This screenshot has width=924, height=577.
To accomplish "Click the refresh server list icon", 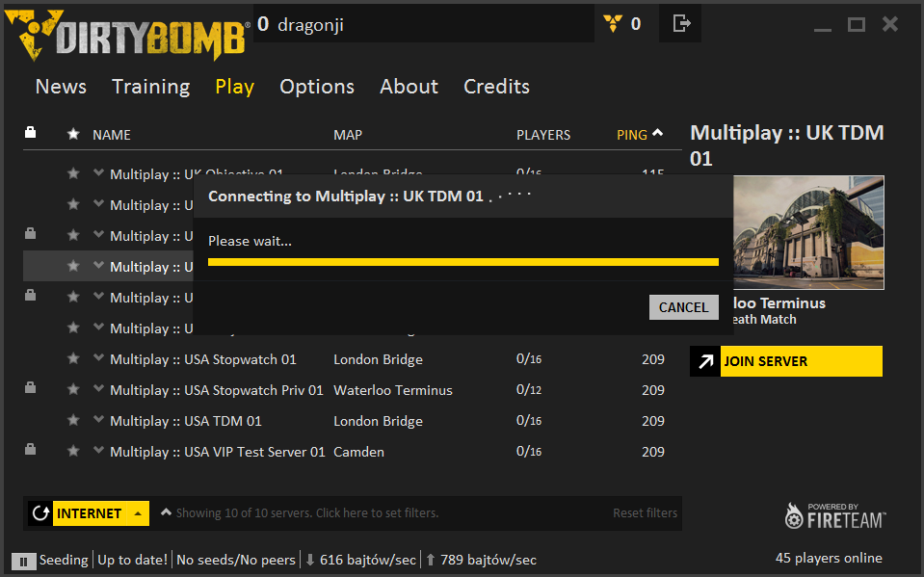I will (x=40, y=513).
